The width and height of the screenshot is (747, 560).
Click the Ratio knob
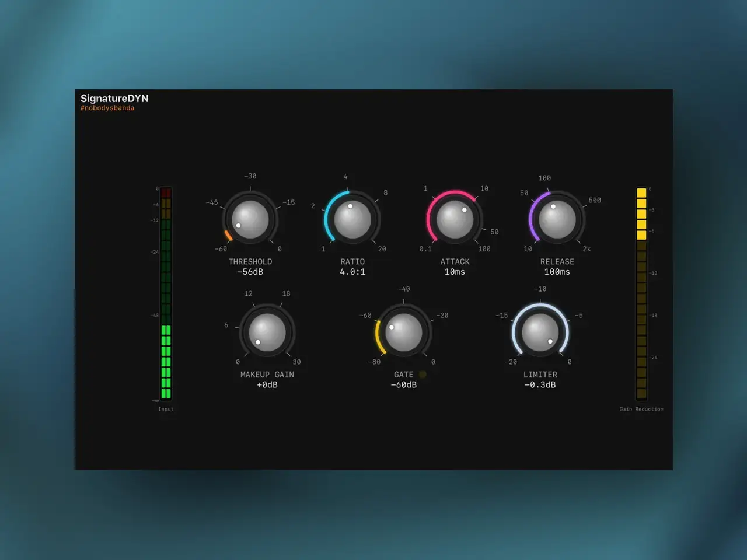click(352, 219)
